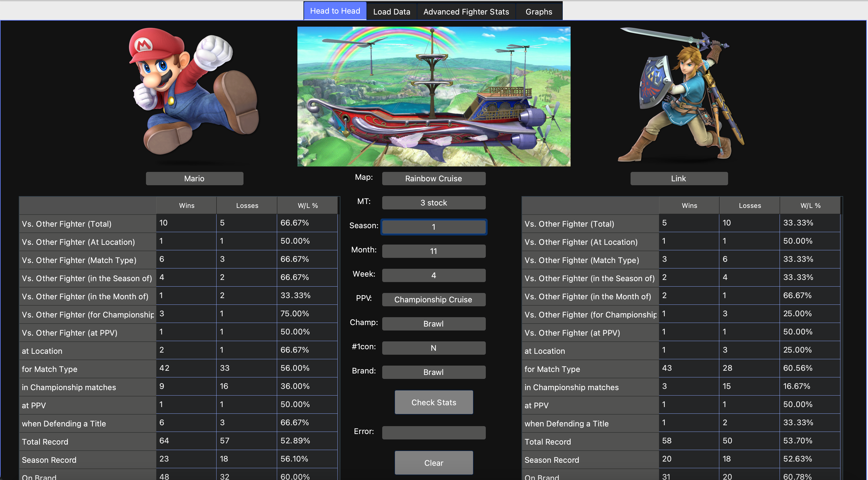Open the Advanced Fighter Stats tab

pos(466,12)
